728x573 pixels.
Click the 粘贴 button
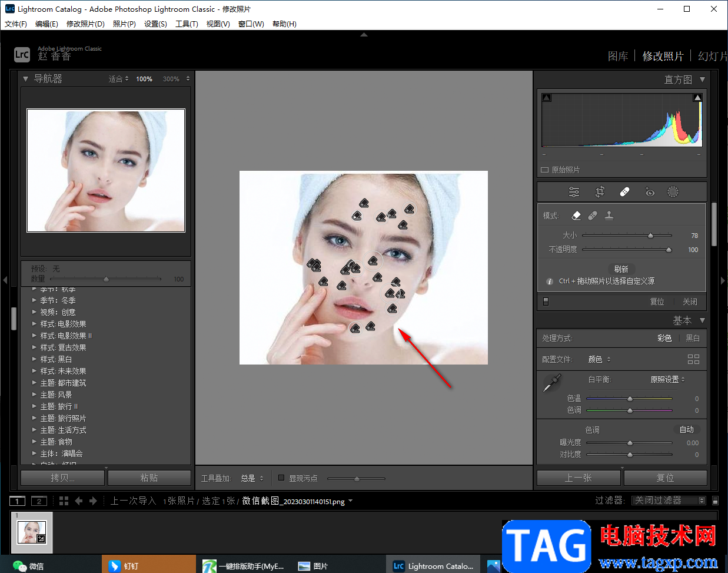[149, 478]
